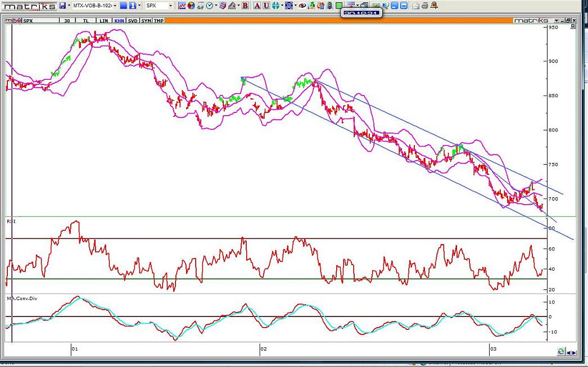Toggle the KHN option in chart header
588x367 pixels.
pos(119,20)
